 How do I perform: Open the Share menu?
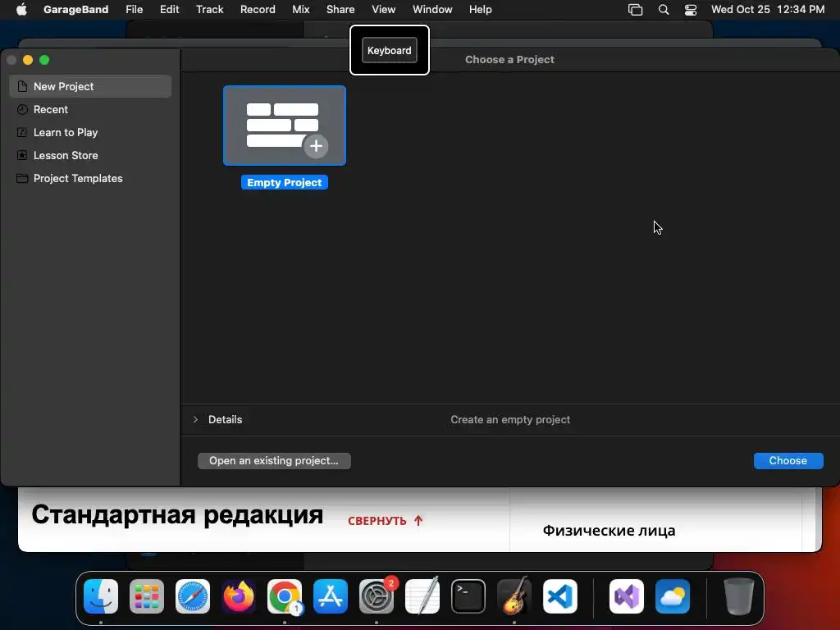[340, 10]
